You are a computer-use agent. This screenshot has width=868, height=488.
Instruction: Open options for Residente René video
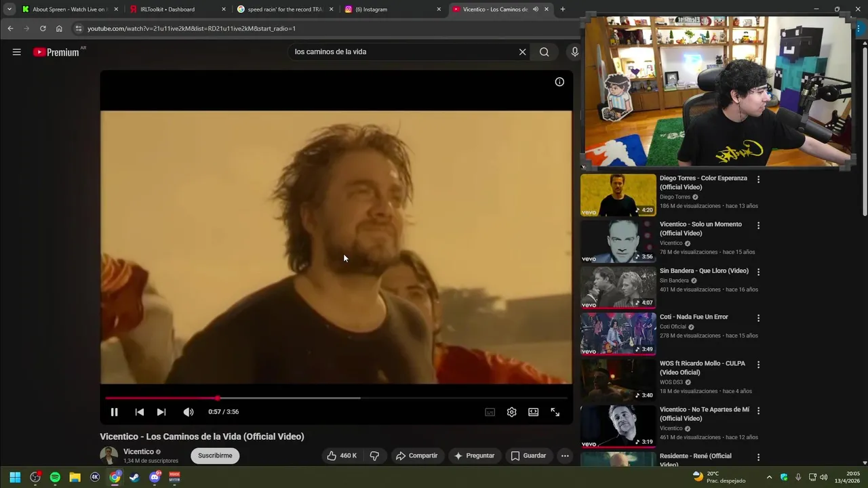[758, 457]
